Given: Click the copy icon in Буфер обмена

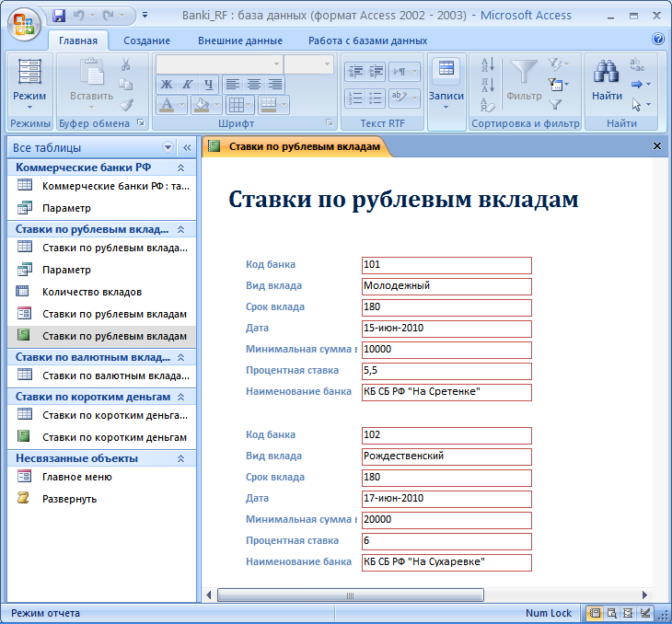Looking at the screenshot, I should pos(125,85).
